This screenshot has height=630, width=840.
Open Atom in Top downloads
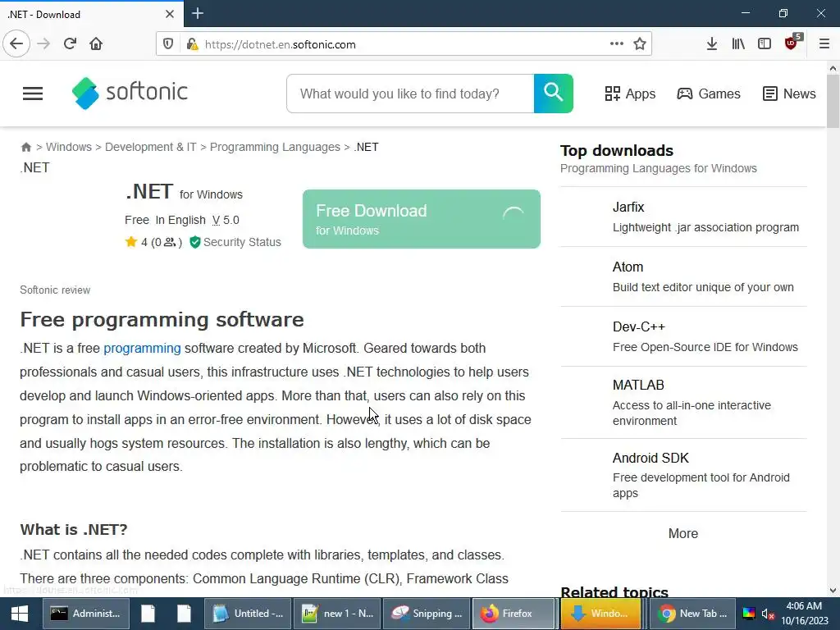[628, 267]
